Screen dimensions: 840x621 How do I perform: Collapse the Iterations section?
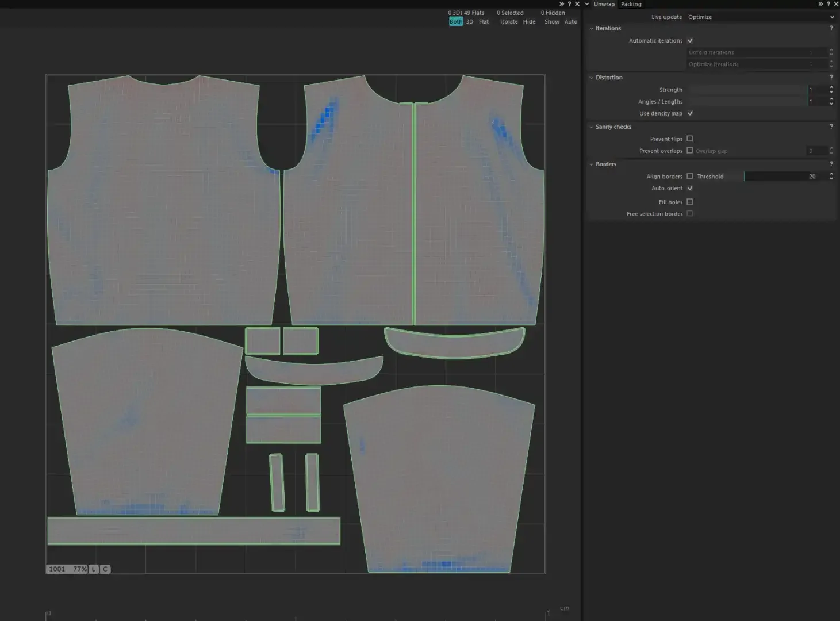[x=592, y=28]
